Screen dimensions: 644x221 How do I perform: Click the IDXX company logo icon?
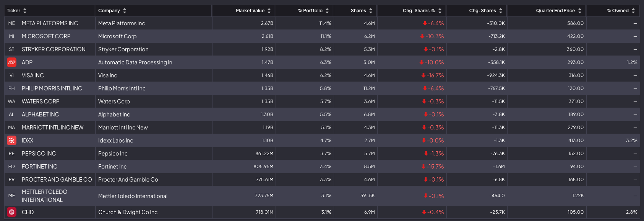(11, 141)
